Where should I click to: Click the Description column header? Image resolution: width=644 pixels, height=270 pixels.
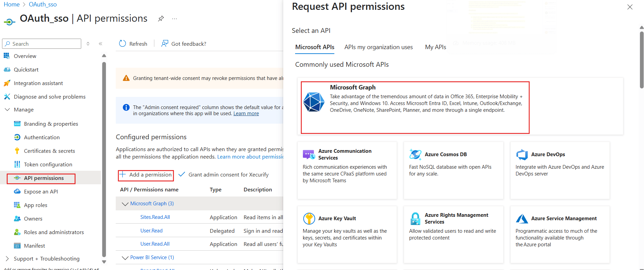pos(258,190)
